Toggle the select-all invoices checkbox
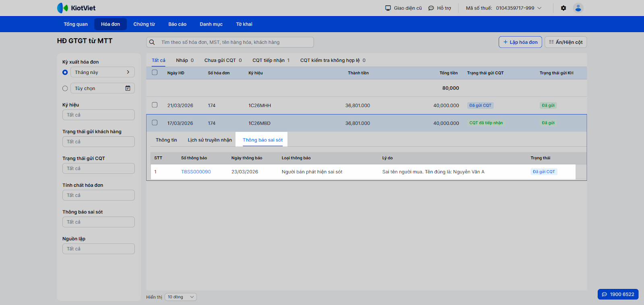The image size is (644, 305). (155, 73)
